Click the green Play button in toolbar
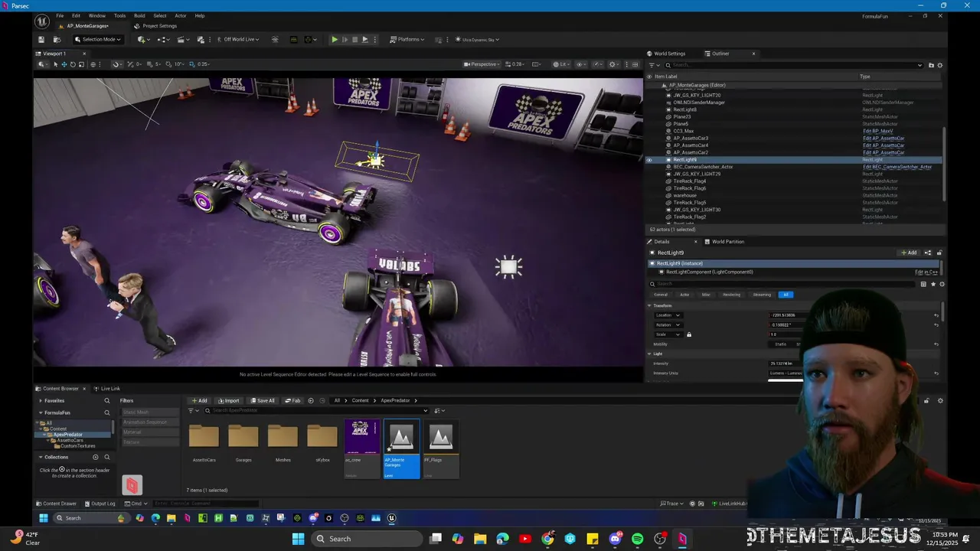980x551 pixels. [335, 39]
